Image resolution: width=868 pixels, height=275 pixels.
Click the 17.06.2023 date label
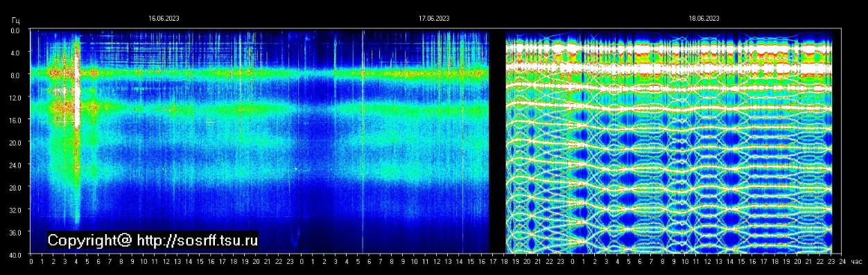point(434,19)
